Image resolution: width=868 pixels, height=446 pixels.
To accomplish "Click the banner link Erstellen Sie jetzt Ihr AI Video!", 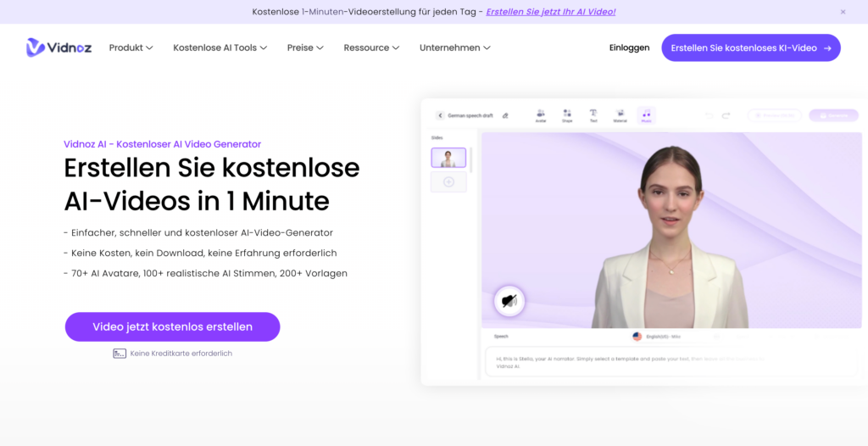I will tap(550, 12).
